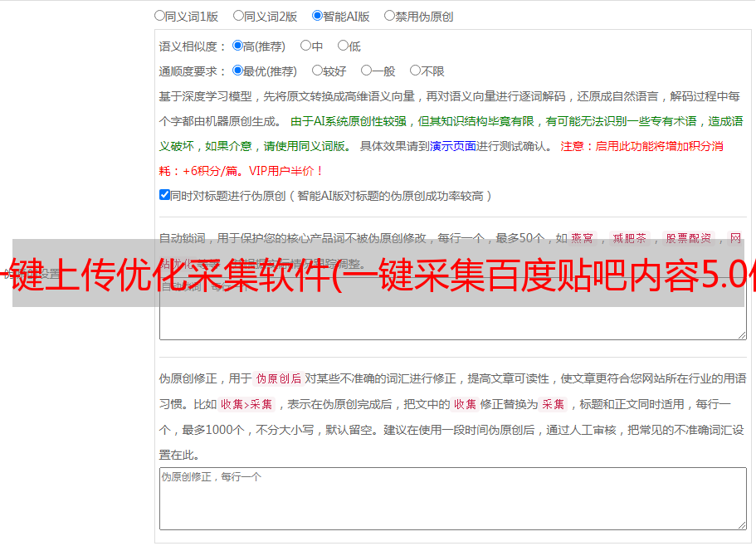
Task: Select the 禁用伪原创 radio option
Action: [x=389, y=16]
